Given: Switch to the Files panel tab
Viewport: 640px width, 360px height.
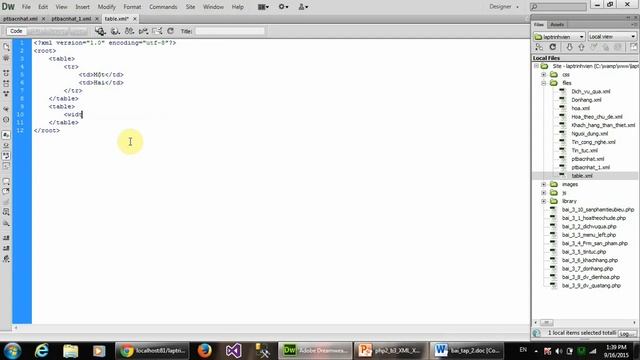Looking at the screenshot, I should (539, 25).
